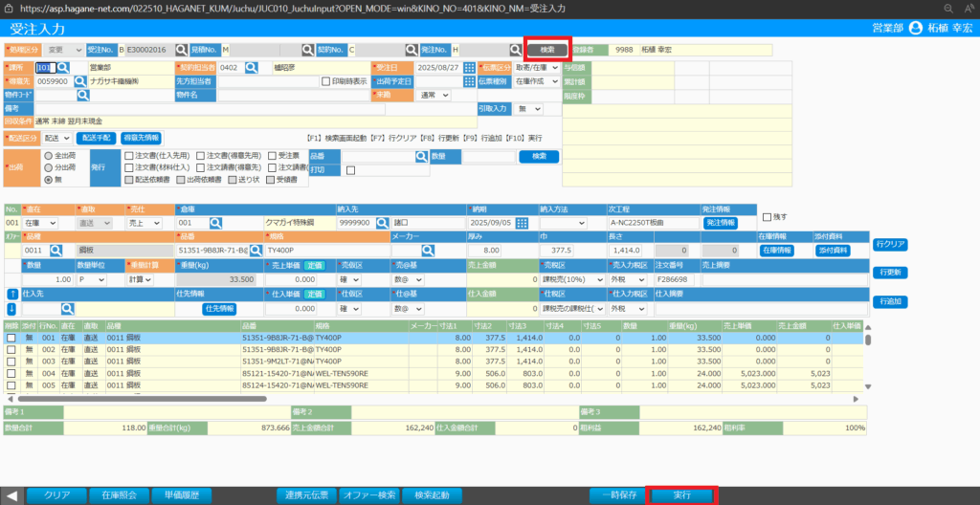
Task: Click the 添付資料 button
Action: [833, 251]
